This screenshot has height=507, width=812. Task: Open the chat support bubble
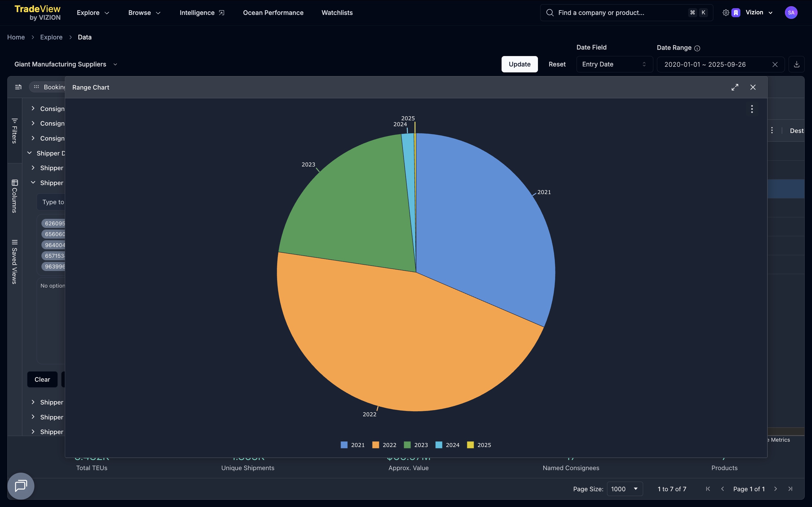21,486
